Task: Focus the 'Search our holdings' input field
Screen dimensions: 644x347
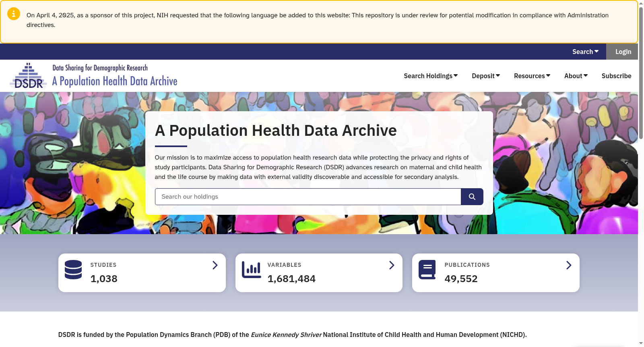Action: click(x=308, y=197)
